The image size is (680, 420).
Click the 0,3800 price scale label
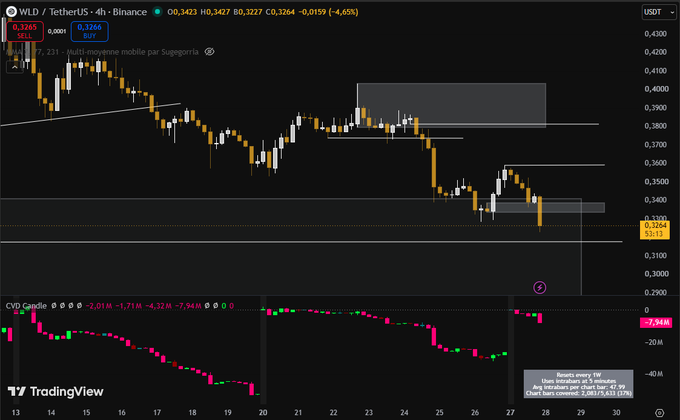tap(655, 126)
